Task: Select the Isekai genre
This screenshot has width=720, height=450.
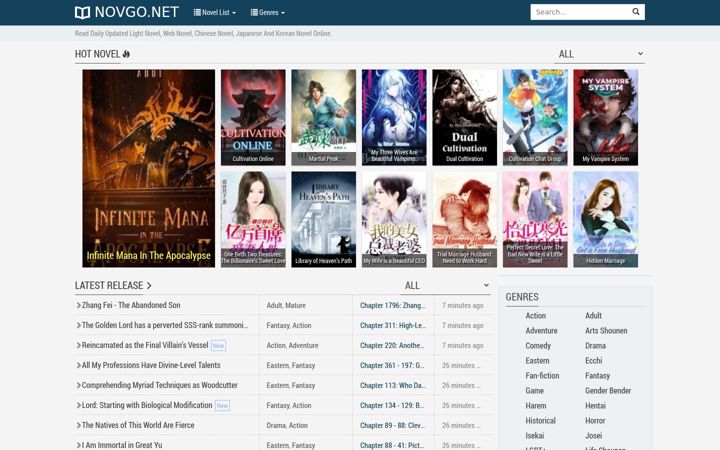Action: tap(534, 436)
